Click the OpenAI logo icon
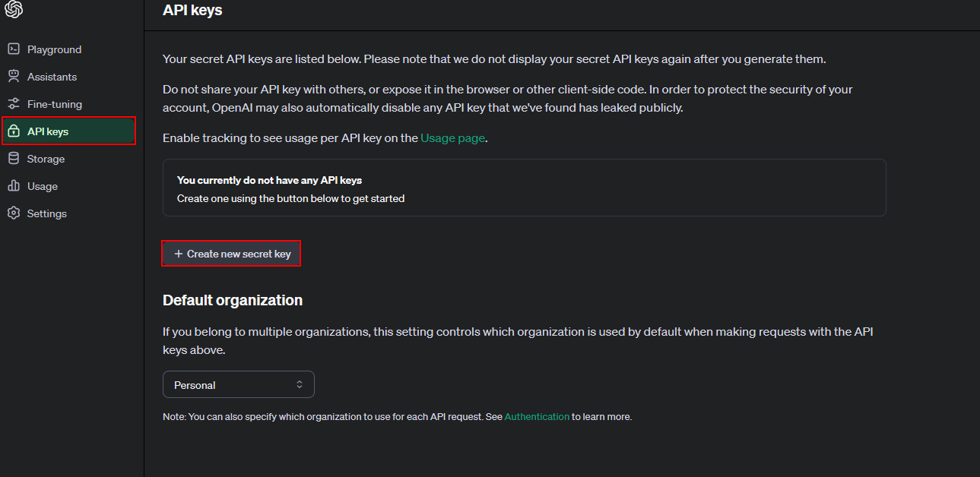 [x=14, y=9]
